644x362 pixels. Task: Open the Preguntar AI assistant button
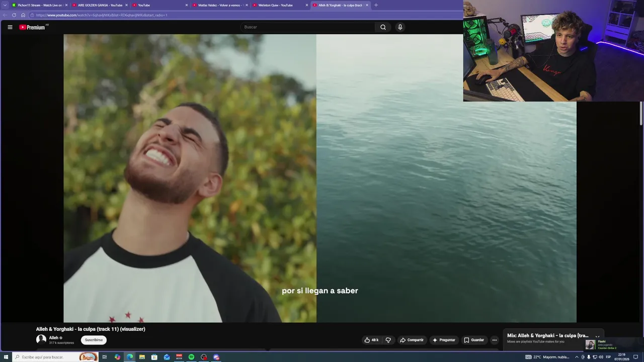coord(444,340)
